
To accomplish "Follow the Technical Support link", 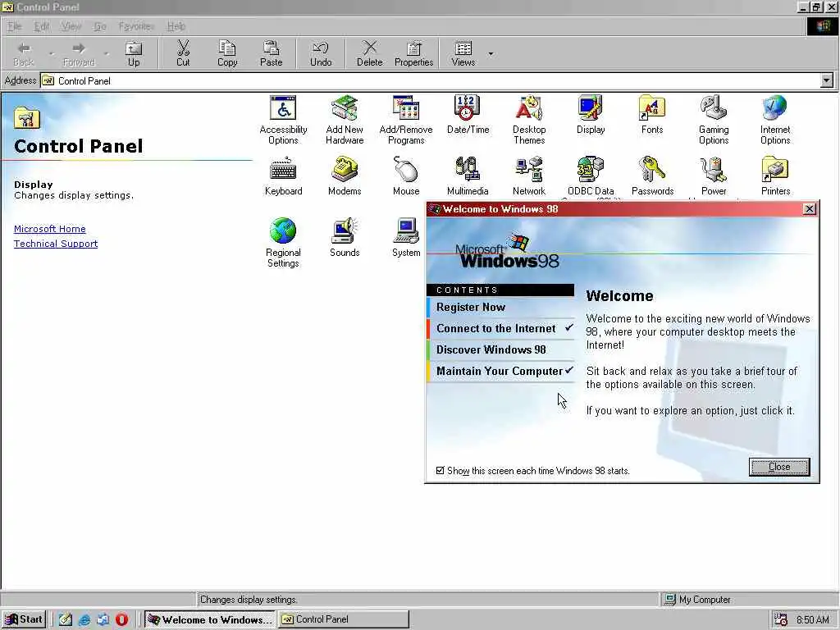I will pyautogui.click(x=56, y=244).
